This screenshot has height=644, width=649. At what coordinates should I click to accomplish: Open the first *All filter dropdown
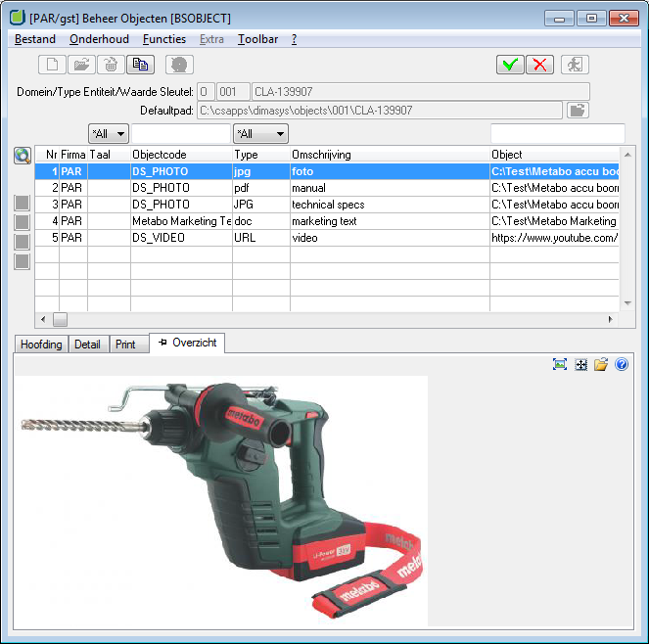pos(108,133)
